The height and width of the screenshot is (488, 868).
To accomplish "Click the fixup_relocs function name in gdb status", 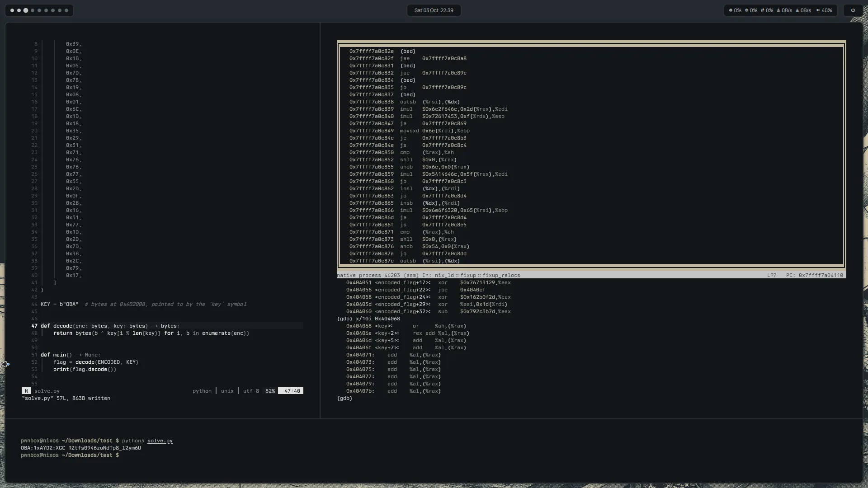I will tap(501, 275).
